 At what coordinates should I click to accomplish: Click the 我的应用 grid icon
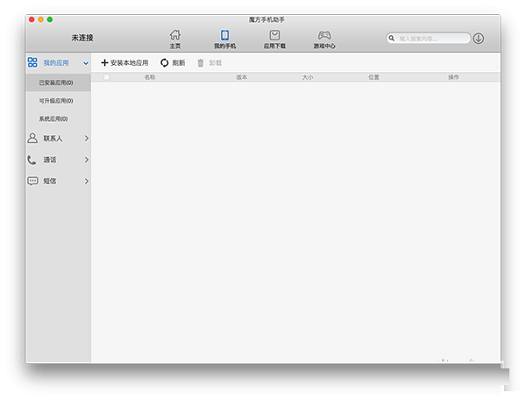point(33,62)
